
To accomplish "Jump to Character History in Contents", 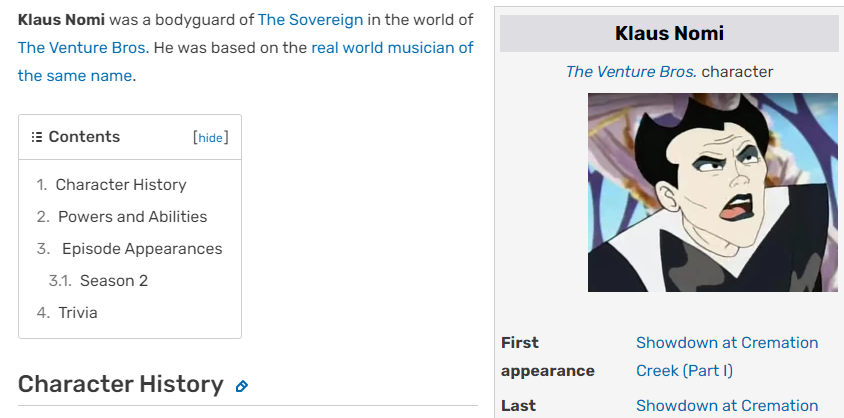I will point(120,184).
